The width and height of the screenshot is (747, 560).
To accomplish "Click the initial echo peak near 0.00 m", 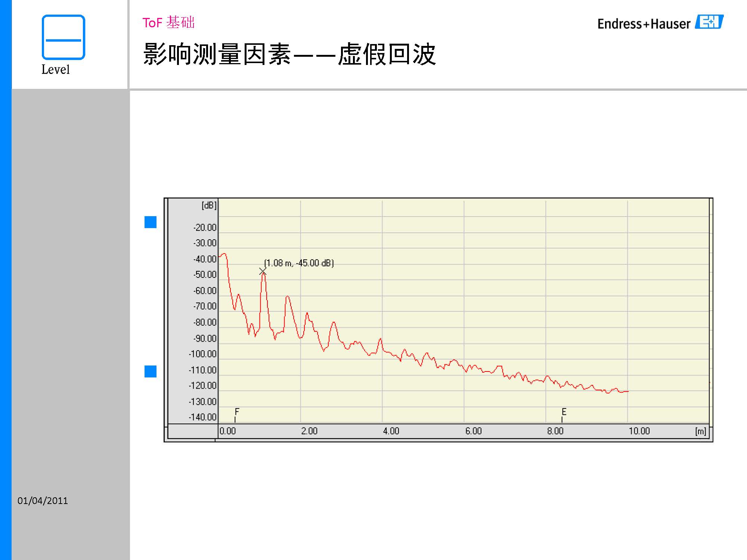I will tap(224, 255).
